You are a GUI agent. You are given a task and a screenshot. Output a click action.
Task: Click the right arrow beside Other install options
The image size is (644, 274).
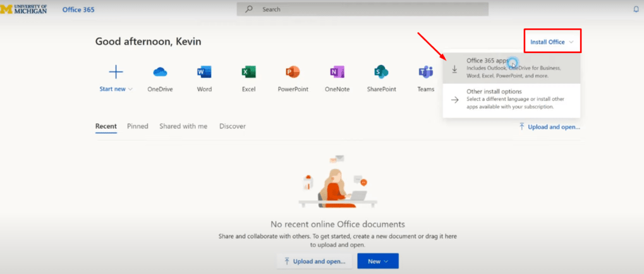(454, 100)
